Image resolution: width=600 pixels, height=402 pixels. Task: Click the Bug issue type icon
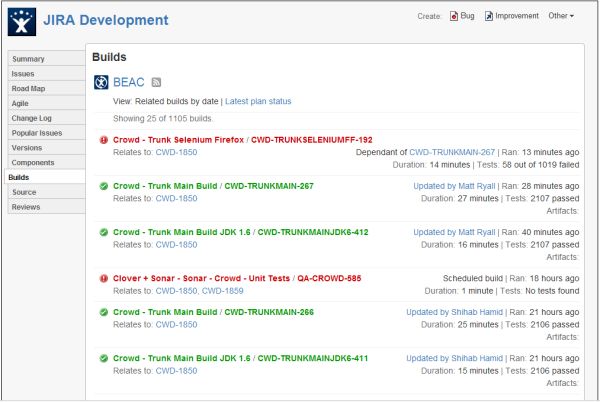pyautogui.click(x=454, y=16)
